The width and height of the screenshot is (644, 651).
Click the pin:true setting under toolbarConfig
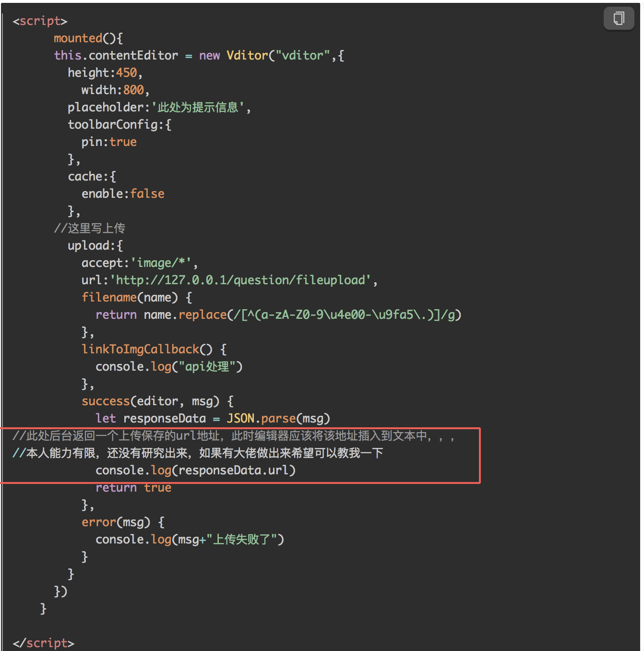pyautogui.click(x=108, y=142)
